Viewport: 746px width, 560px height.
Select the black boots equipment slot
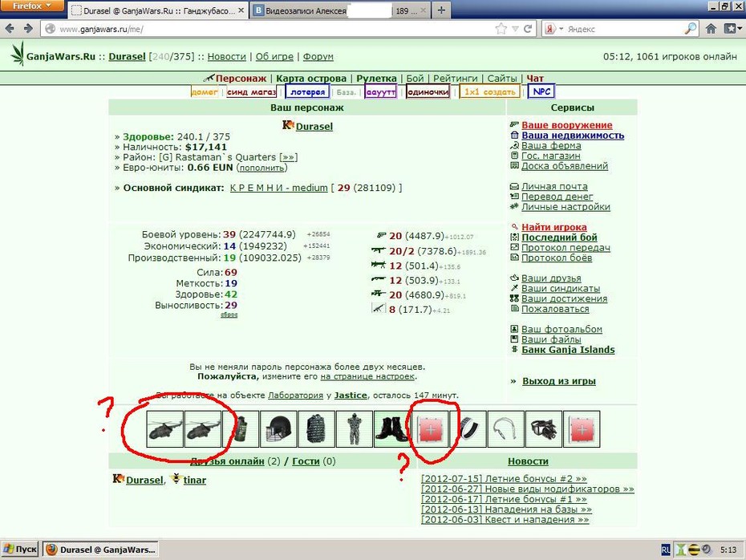click(x=392, y=429)
